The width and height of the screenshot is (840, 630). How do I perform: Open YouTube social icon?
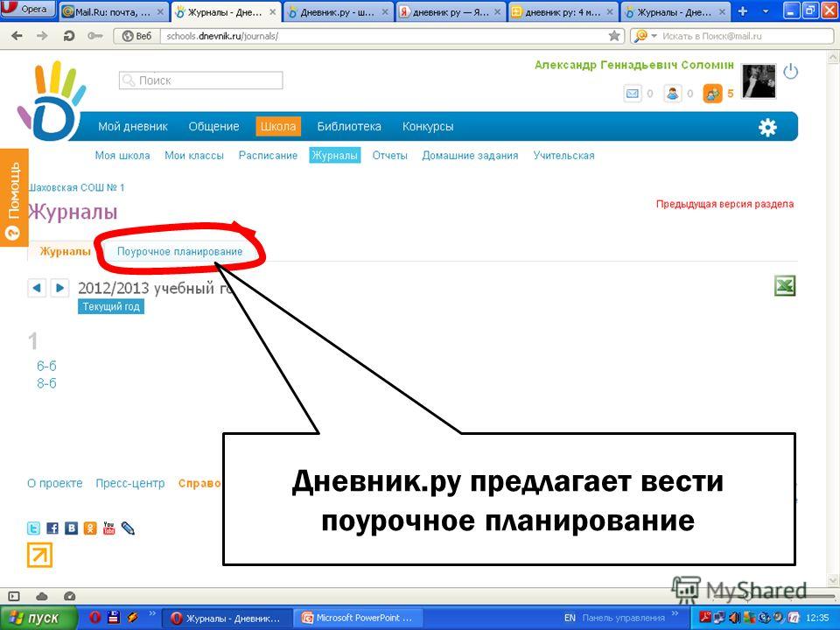[x=108, y=528]
